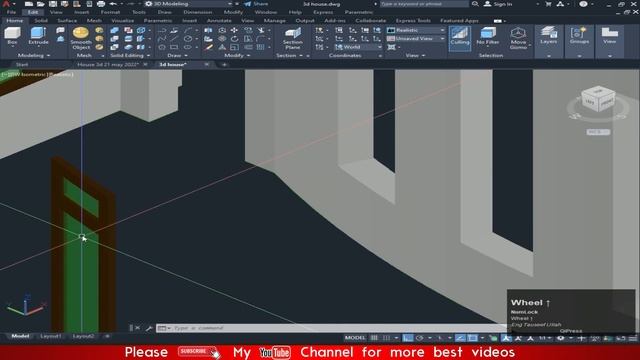Toggle MODEL space button in status bar
The image size is (640, 360).
coord(355,338)
